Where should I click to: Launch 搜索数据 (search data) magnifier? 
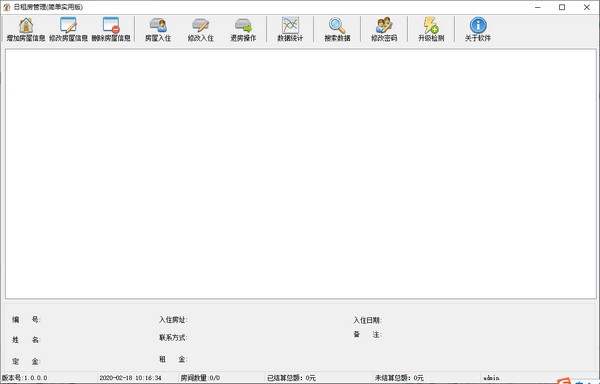point(337,29)
